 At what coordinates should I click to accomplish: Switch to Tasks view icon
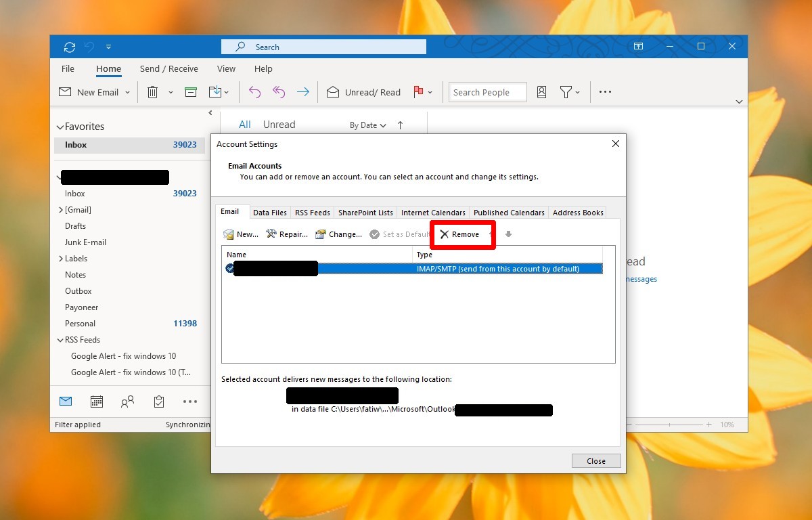(x=158, y=402)
